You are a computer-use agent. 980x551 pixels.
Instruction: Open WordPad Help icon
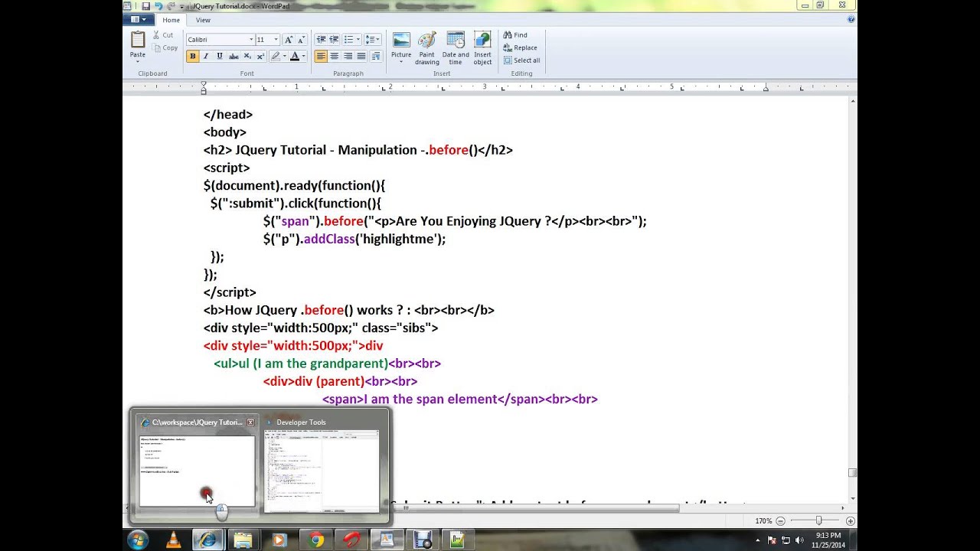coord(851,20)
